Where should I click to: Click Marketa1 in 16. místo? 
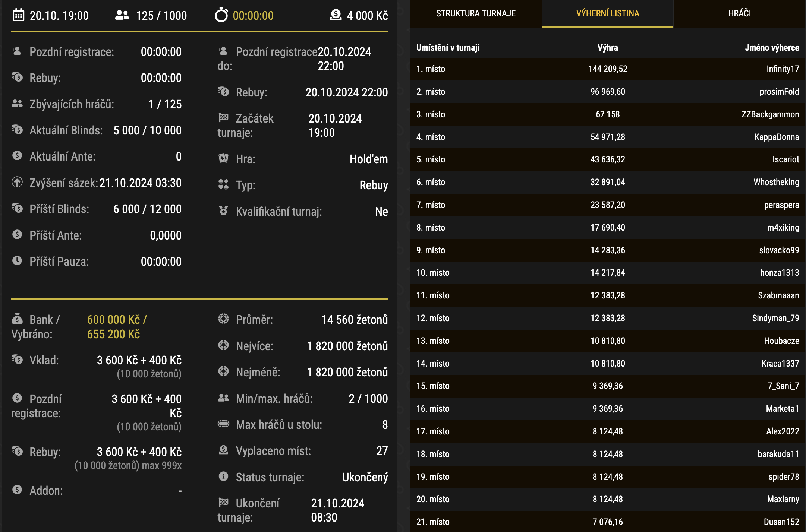(x=783, y=409)
